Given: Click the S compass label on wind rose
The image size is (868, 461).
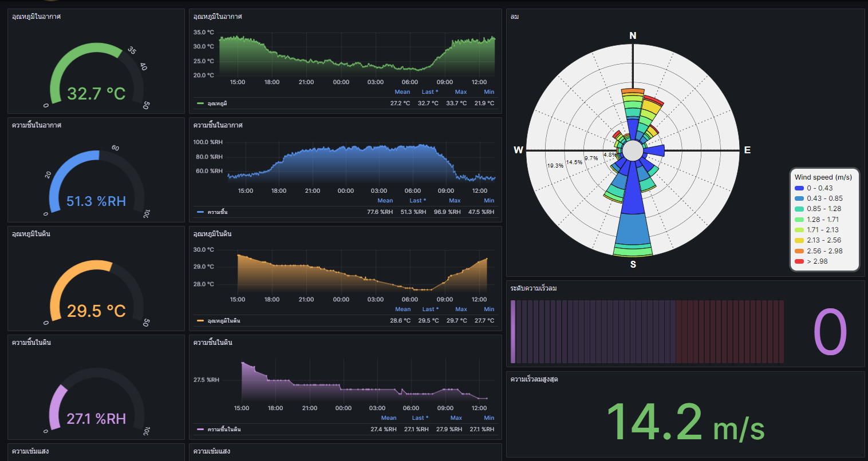Looking at the screenshot, I should coord(633,264).
